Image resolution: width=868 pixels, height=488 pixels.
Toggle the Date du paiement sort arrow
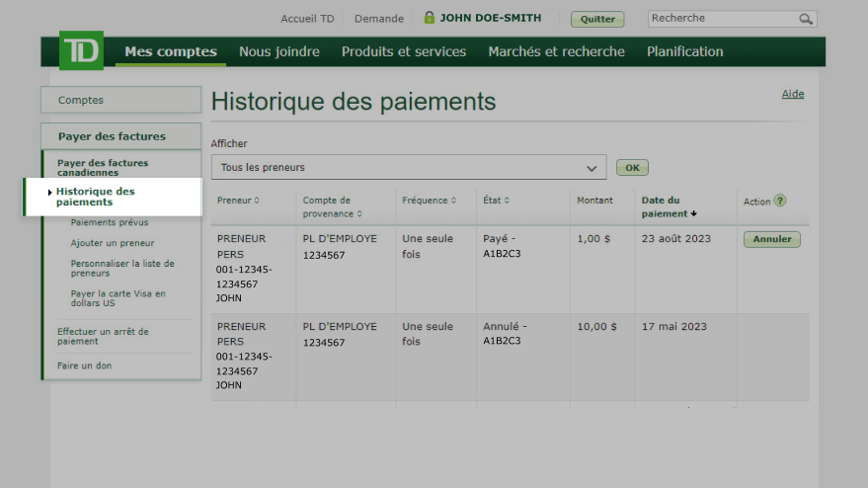(x=693, y=213)
